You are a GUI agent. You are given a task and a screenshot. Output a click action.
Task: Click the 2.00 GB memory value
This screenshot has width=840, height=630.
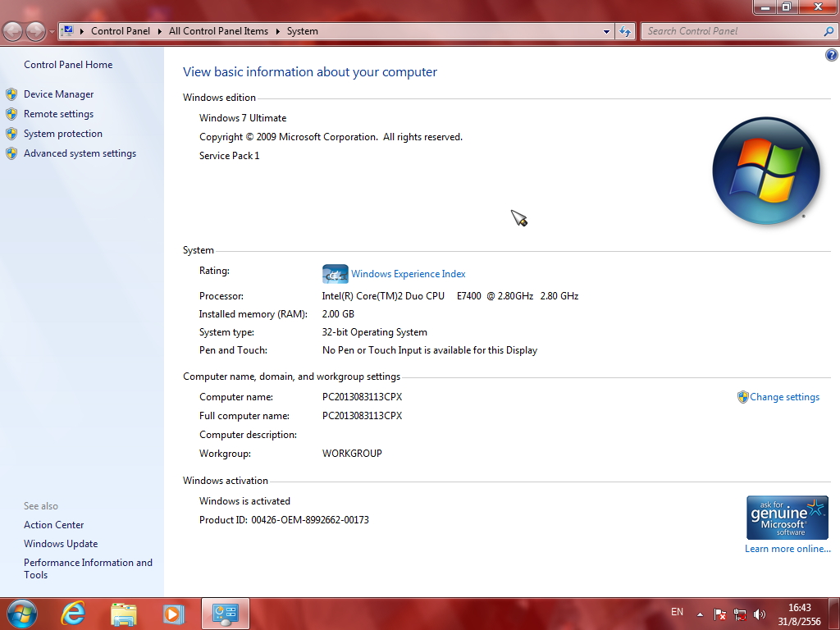pos(338,314)
